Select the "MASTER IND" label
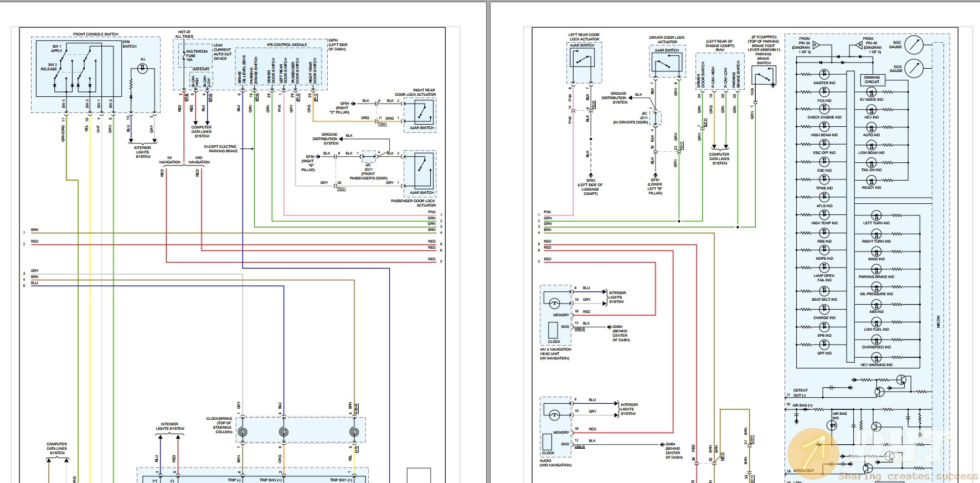The image size is (980, 483). coord(824,83)
